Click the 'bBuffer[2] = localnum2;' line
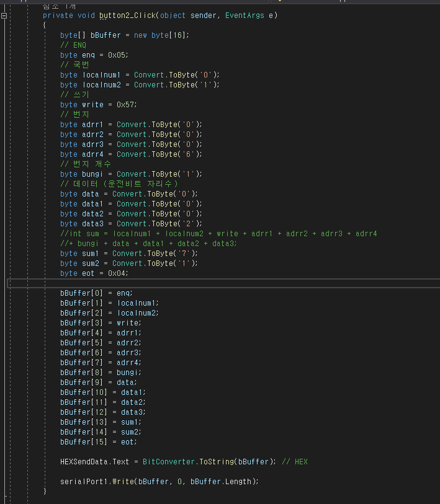The image size is (440, 504). [x=109, y=314]
